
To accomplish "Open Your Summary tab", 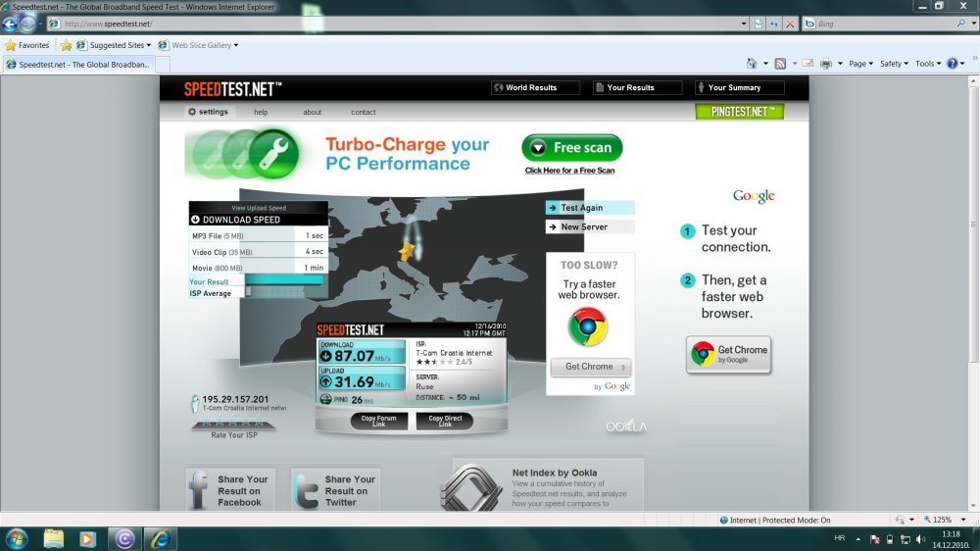I will point(739,87).
